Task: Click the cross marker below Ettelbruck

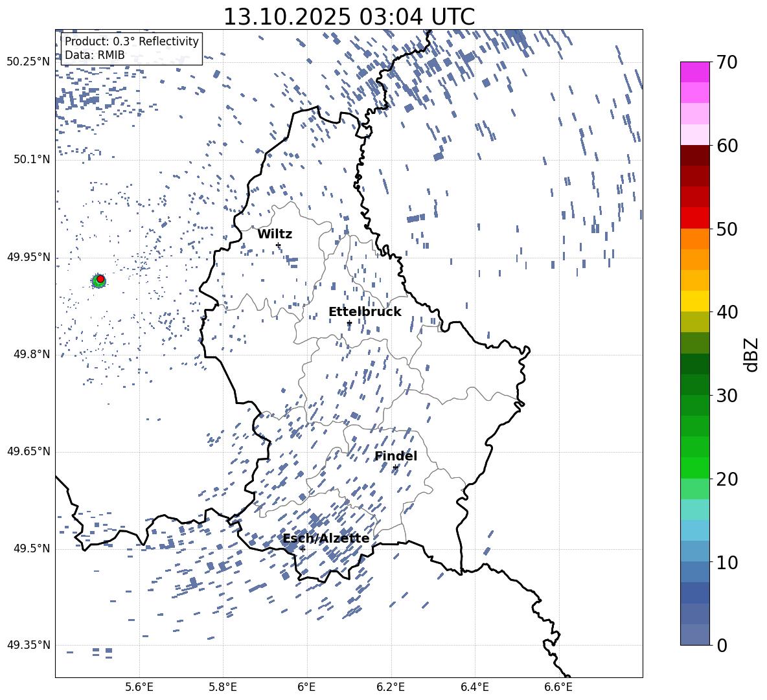Action: tap(349, 322)
